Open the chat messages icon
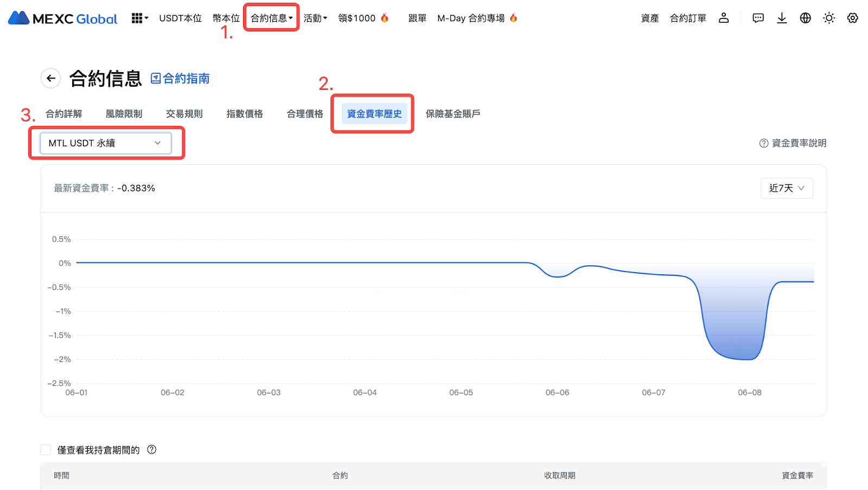This screenshot has height=490, width=868. tap(758, 18)
